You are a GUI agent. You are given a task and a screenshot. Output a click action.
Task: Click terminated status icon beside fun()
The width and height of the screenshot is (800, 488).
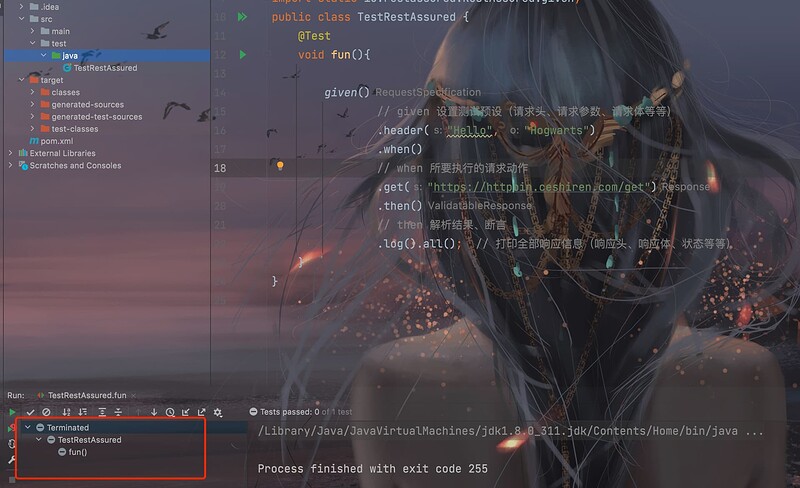62,452
